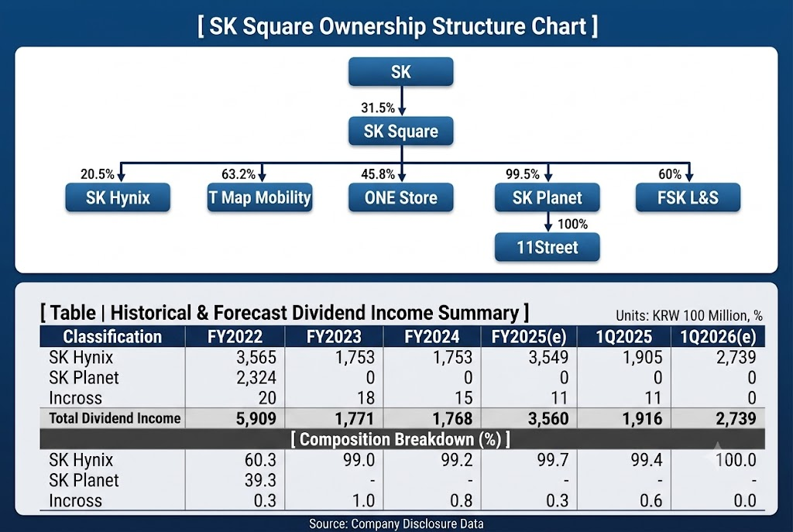793x532 pixels.
Task: Click the FY2022 column header
Action: click(x=235, y=337)
